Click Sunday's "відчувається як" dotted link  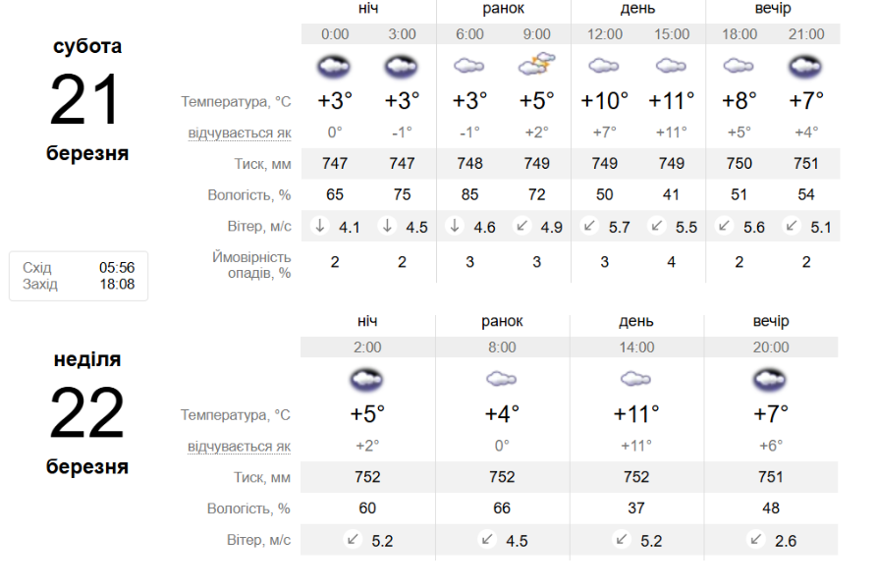coord(240,447)
